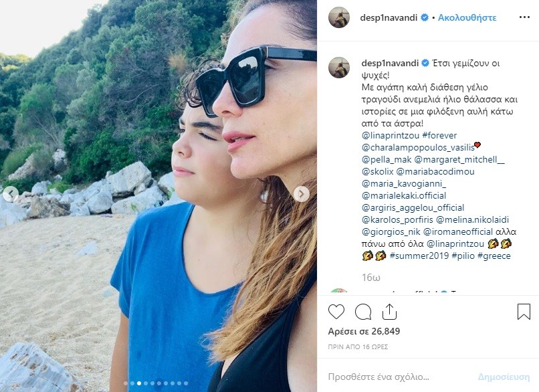The image size is (539, 392).
Task: Go to next photo in carousel
Action: pos(302,194)
